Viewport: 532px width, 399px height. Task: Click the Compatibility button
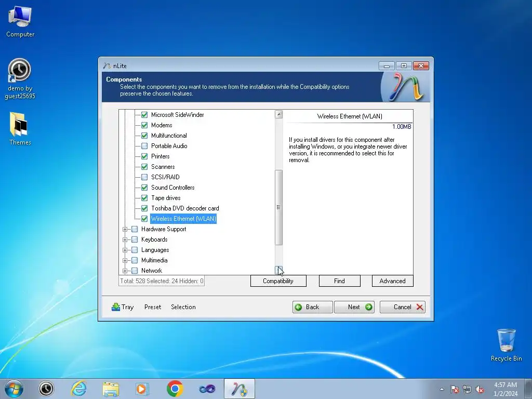pyautogui.click(x=278, y=281)
